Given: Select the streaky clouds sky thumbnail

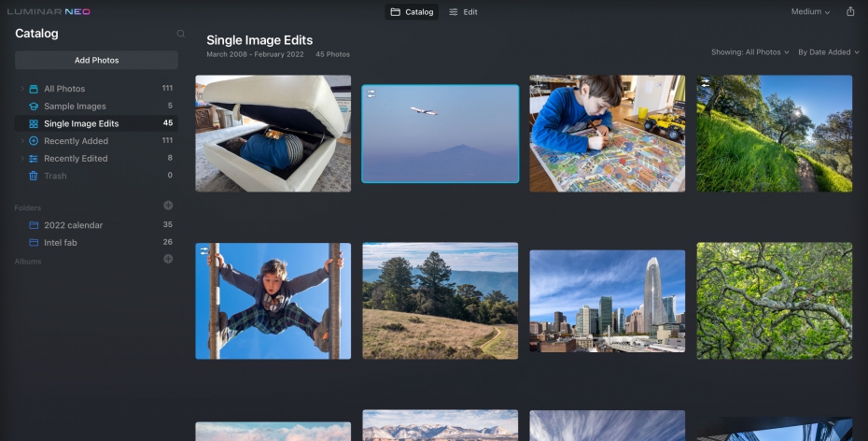Looking at the screenshot, I should pos(608,425).
